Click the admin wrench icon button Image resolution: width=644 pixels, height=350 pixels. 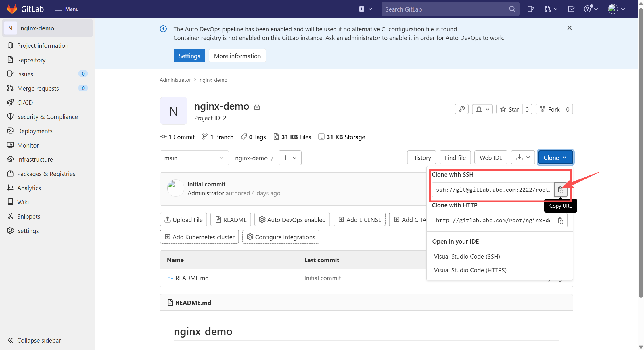(462, 109)
